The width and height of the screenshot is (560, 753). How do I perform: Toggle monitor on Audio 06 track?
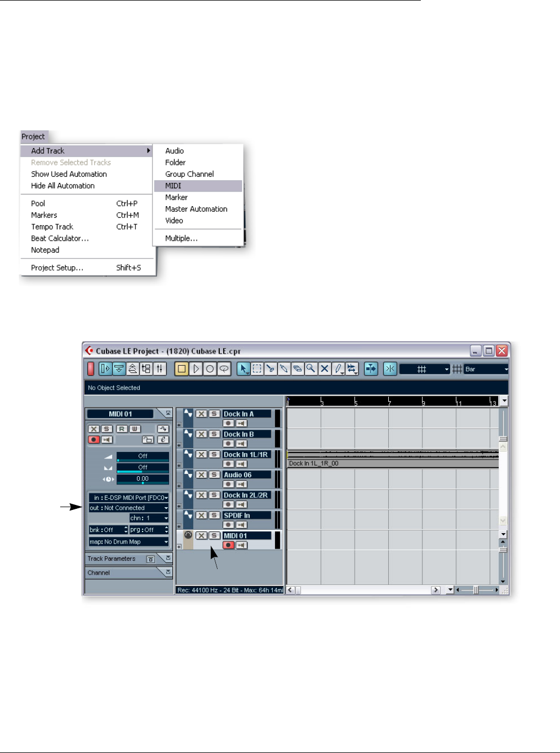coord(241,485)
